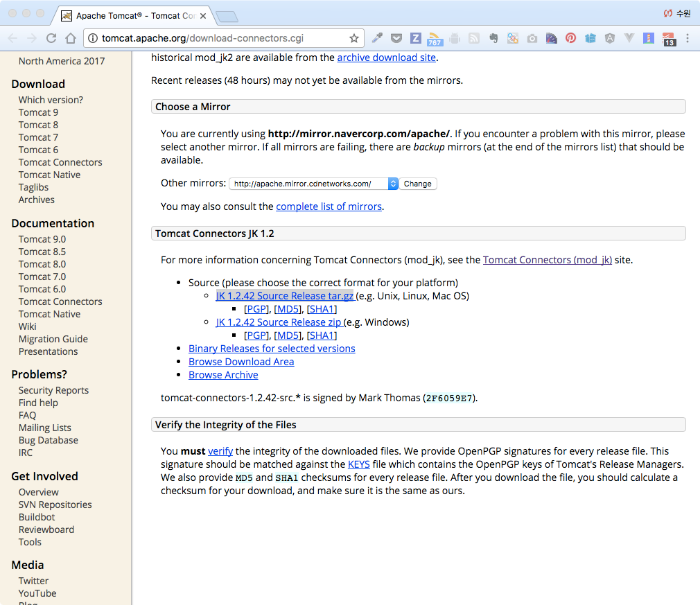700x605 pixels.
Task: Open the Bug Database sidebar link
Action: pyautogui.click(x=49, y=440)
